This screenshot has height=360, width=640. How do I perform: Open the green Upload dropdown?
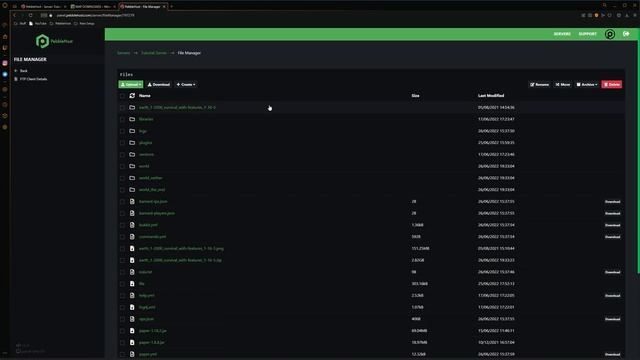(131, 84)
